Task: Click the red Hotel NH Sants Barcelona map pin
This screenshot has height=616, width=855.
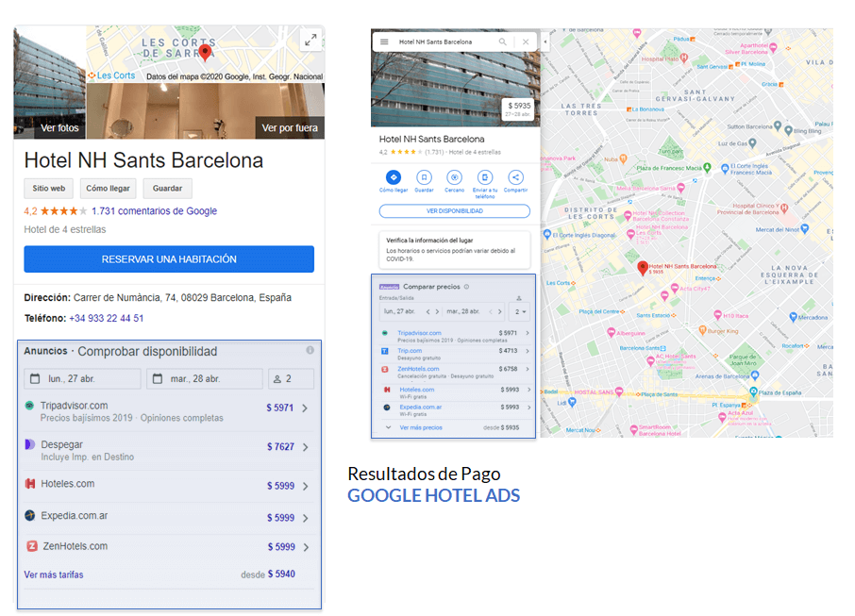Action: [643, 268]
